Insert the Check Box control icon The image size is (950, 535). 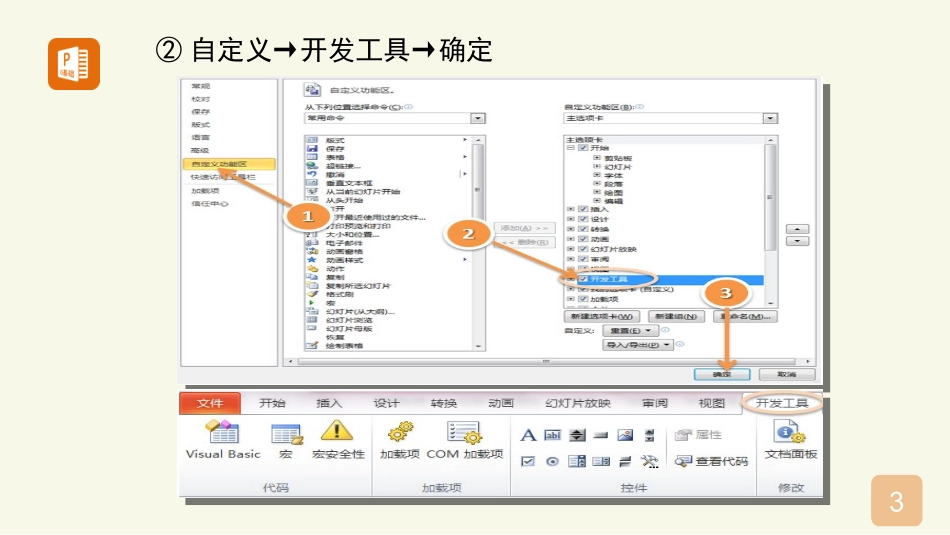coord(528,461)
